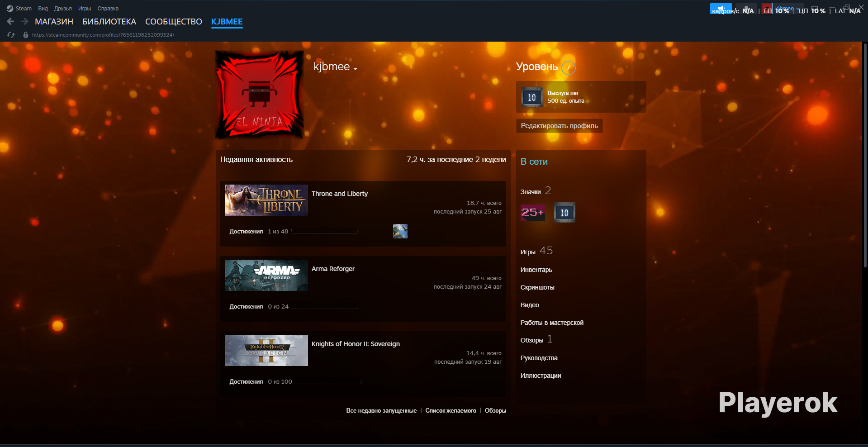
Task: Click Редактировать профиль button
Action: point(560,126)
